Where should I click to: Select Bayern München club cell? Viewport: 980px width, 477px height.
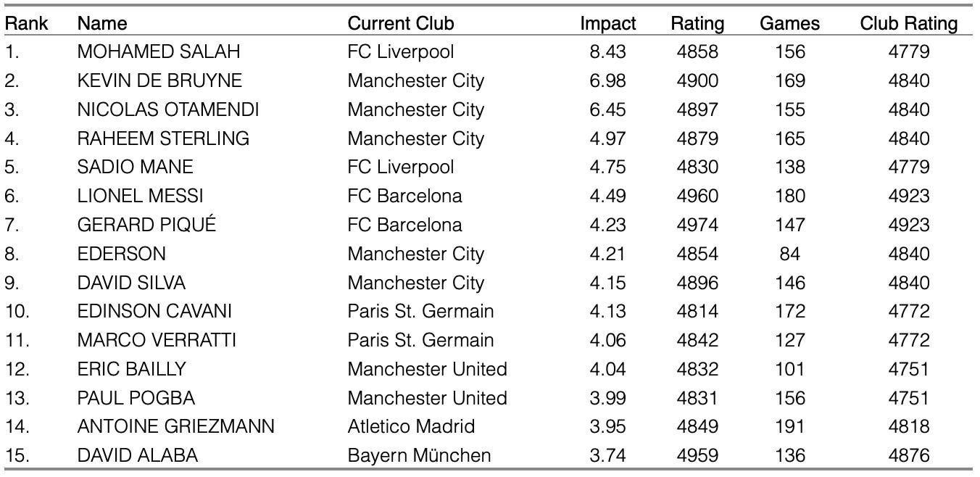tap(419, 455)
